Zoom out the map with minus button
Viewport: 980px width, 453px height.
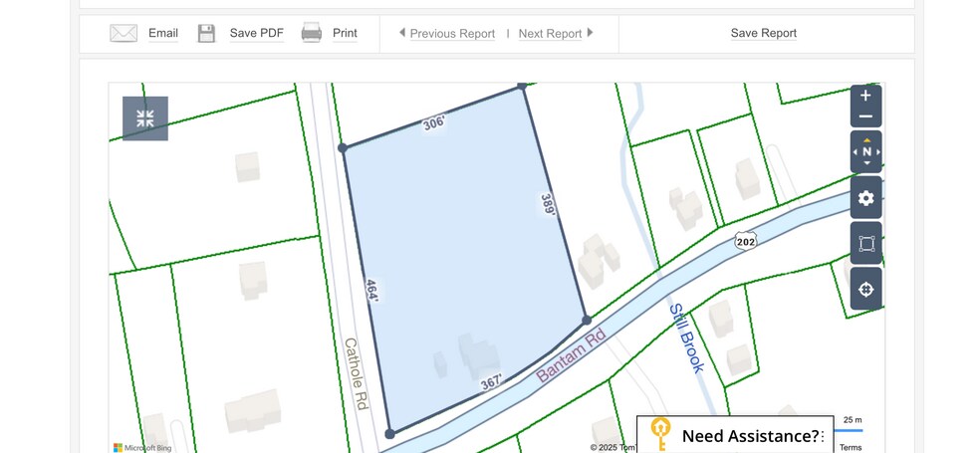(865, 116)
